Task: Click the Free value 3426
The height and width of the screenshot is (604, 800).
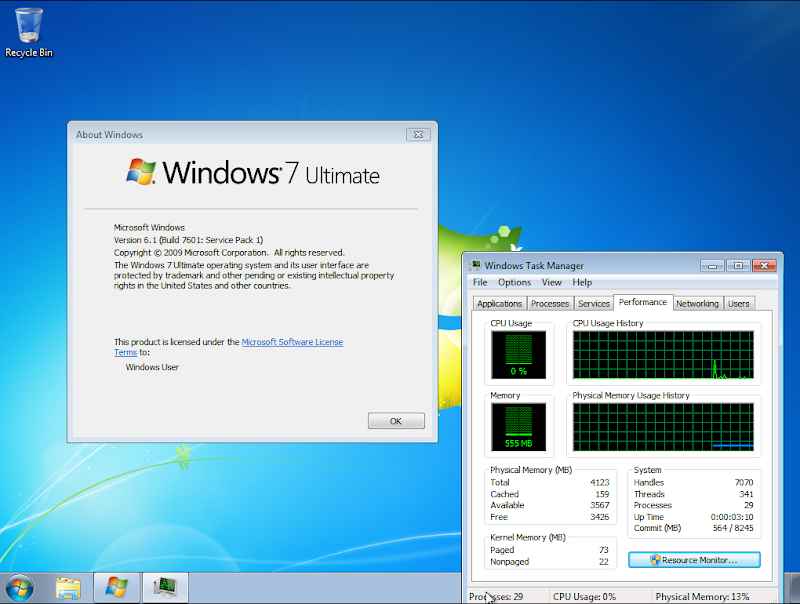Action: pos(599,517)
